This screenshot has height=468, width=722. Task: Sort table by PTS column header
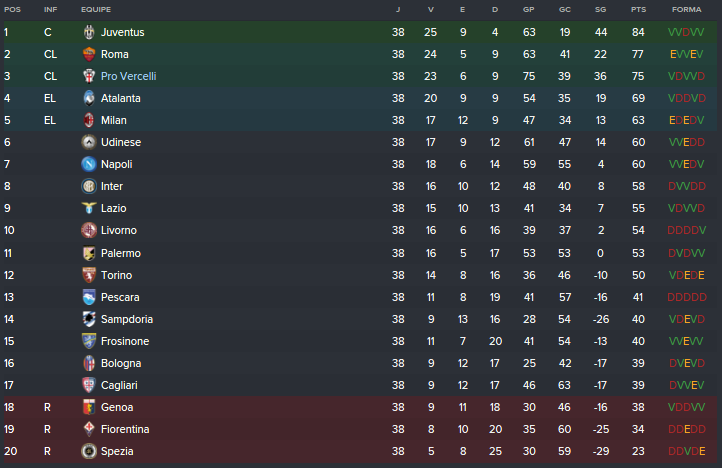(638, 9)
